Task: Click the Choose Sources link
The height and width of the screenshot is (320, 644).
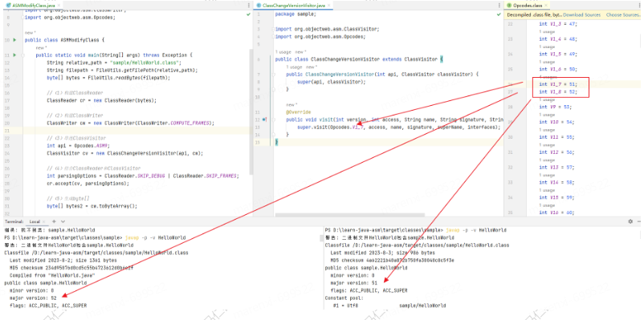Action: 622,14
